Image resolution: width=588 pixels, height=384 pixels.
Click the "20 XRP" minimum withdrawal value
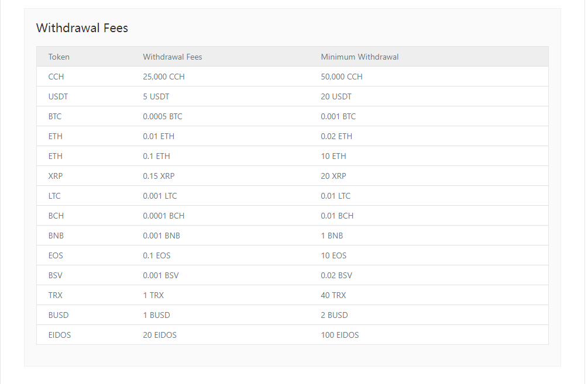tap(333, 176)
